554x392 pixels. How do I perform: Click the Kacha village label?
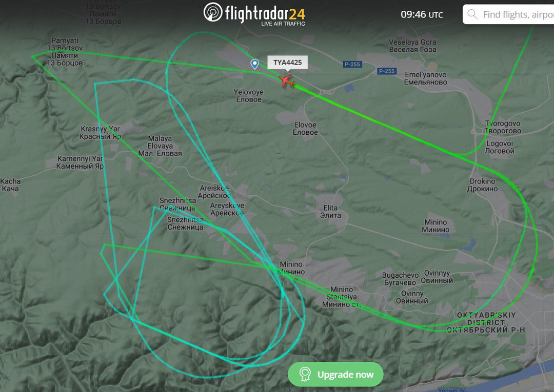[x=10, y=185]
